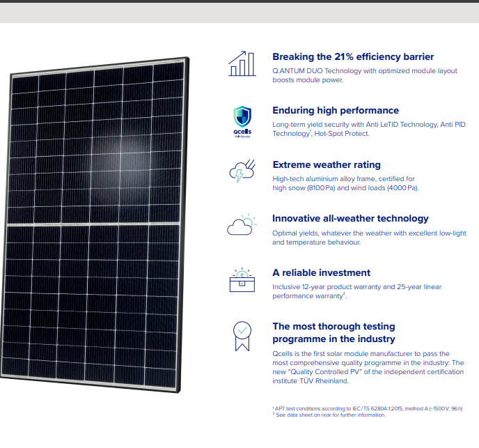Screen dimensions: 479x448
Task: Click the solar panel product image
Action: [x=94, y=225]
